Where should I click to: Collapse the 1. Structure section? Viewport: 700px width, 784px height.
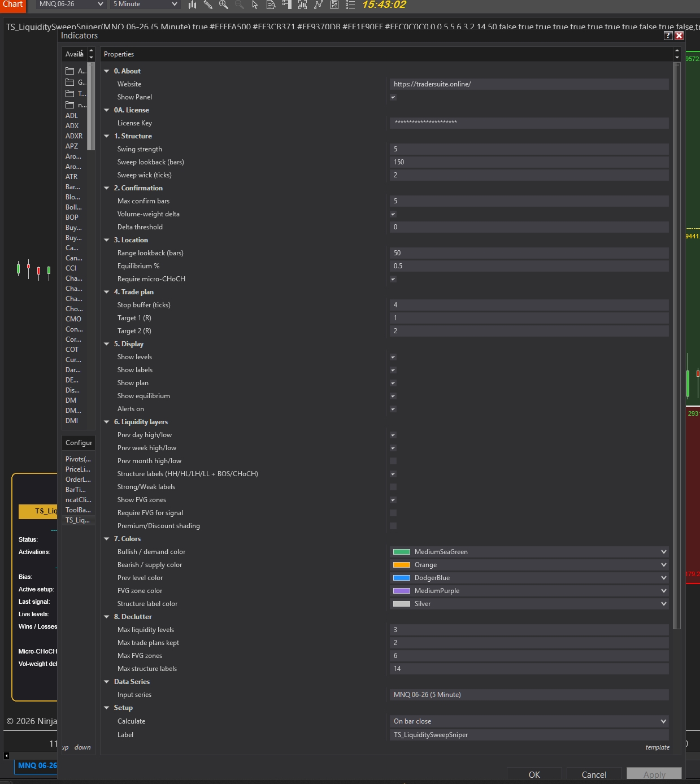pos(107,136)
